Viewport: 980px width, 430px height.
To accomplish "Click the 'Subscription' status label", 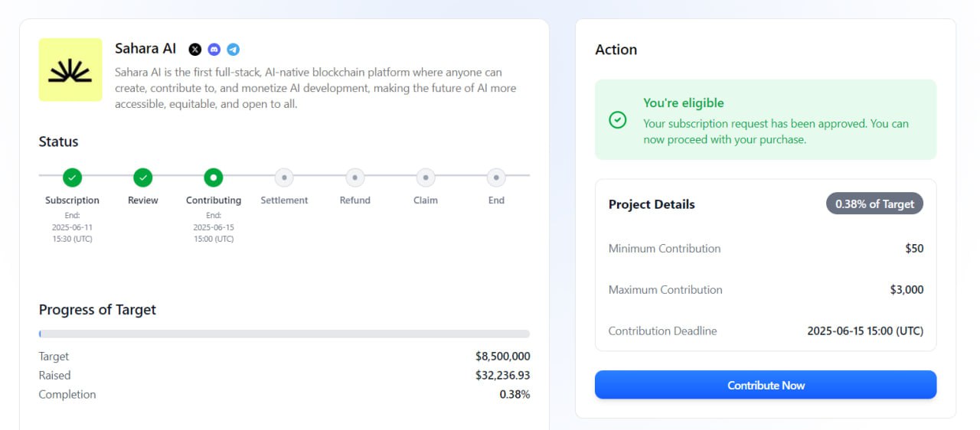I will [72, 200].
